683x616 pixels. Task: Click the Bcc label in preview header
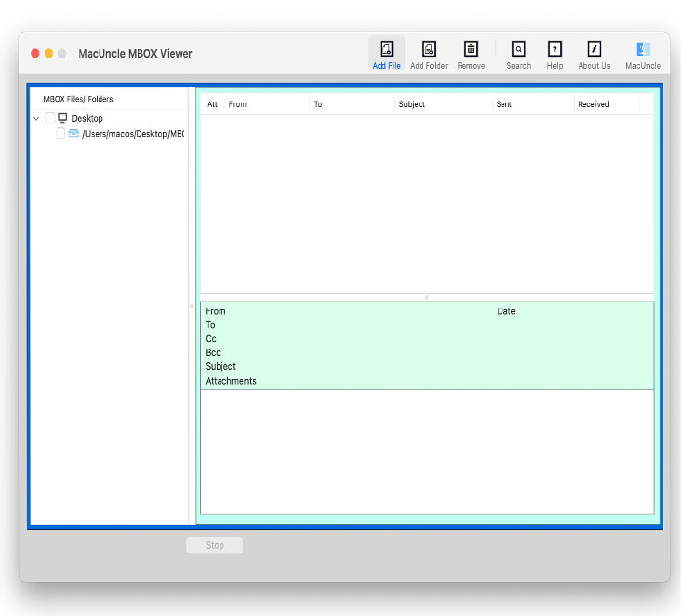(213, 352)
